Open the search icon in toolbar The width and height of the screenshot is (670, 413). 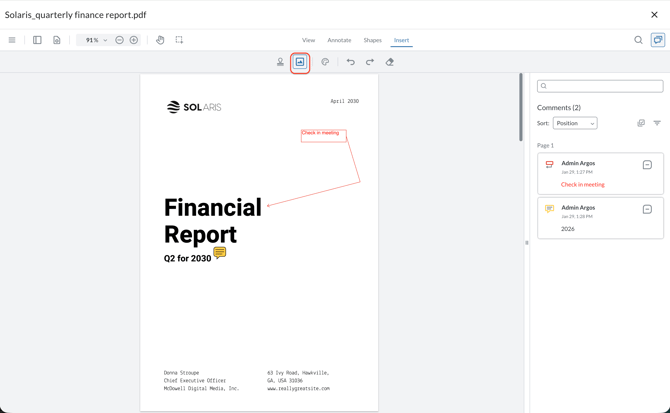(638, 40)
